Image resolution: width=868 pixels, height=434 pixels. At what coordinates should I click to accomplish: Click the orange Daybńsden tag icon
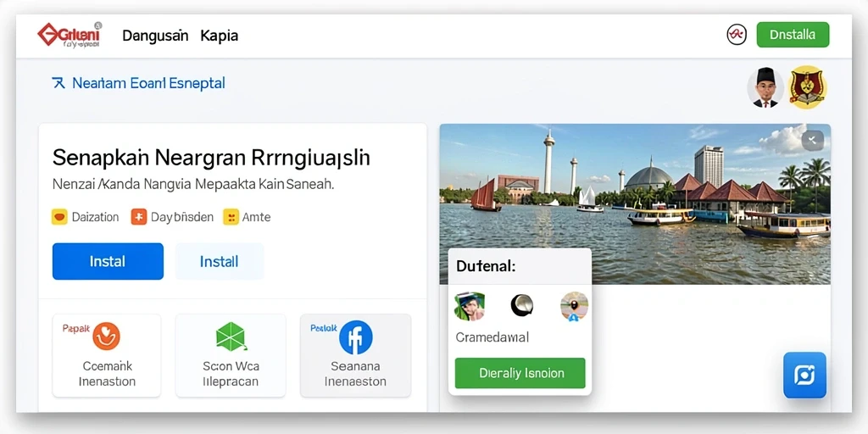tap(138, 217)
